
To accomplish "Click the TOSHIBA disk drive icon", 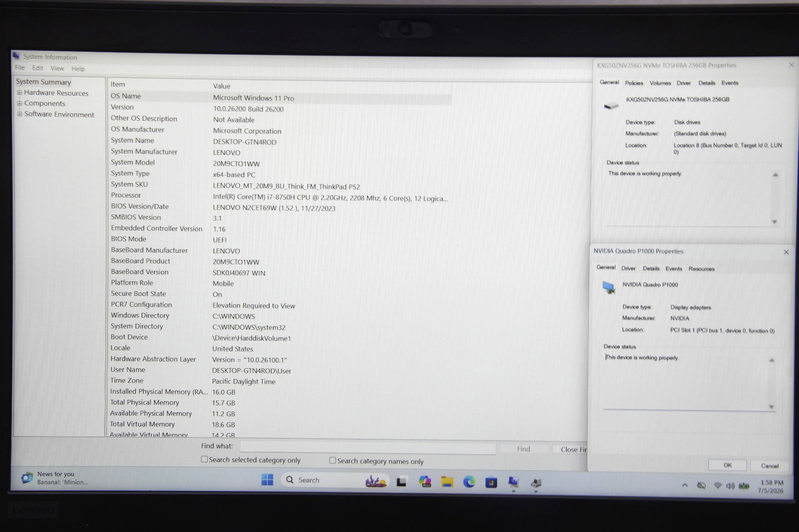I will pos(611,105).
